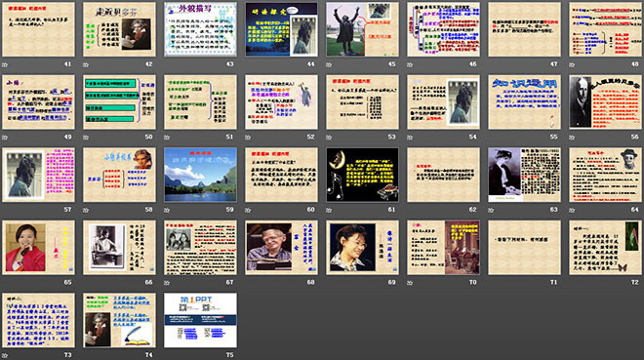Select the final 第1PPT slide 75
The width and height of the screenshot is (644, 360).
point(200,320)
